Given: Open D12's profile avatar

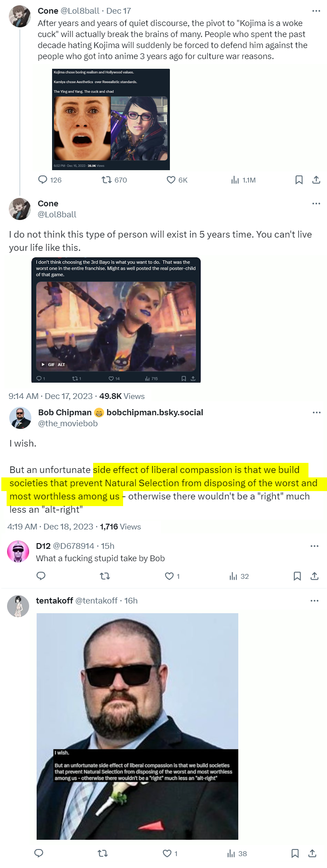Looking at the screenshot, I should [x=18, y=552].
